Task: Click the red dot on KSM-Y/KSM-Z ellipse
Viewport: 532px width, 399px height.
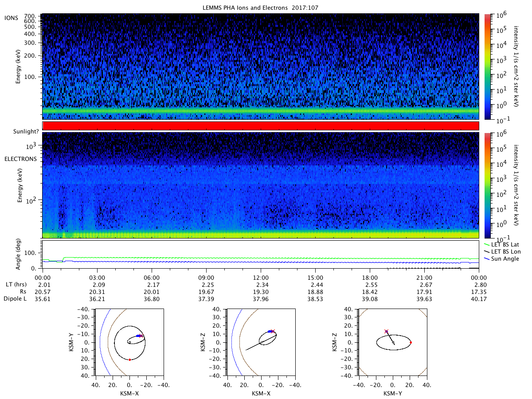Action: pyautogui.click(x=411, y=342)
